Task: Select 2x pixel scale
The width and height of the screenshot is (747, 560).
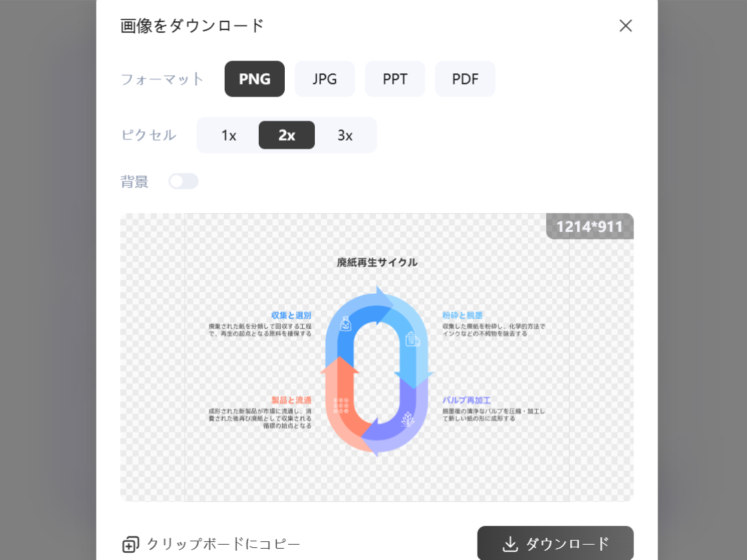Action: [x=287, y=135]
